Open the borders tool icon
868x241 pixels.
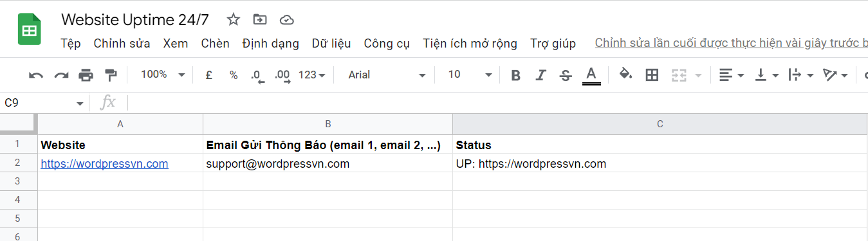pos(652,75)
